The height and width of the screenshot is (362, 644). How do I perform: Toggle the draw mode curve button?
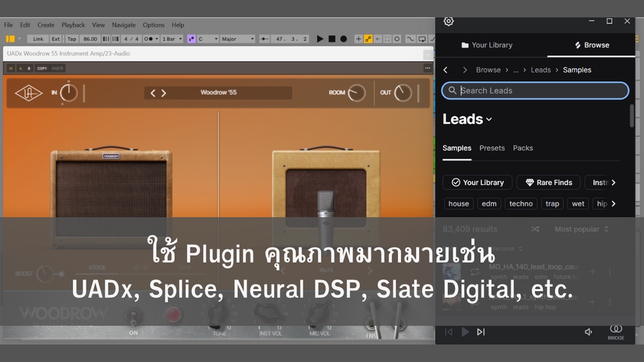click(x=411, y=39)
